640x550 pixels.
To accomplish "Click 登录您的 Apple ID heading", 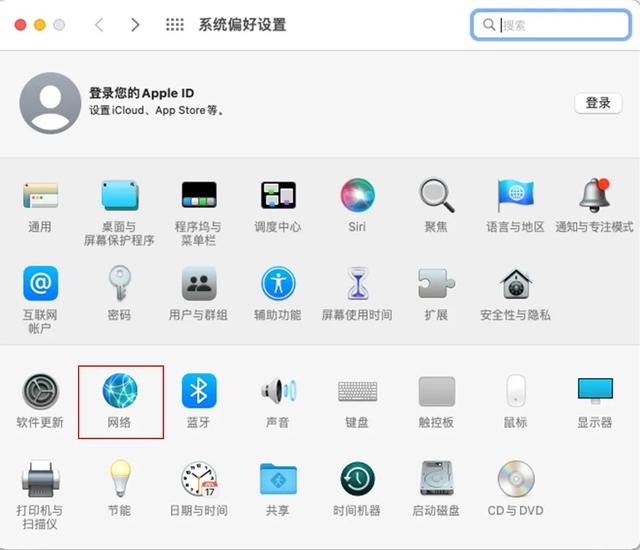I will pos(142,93).
